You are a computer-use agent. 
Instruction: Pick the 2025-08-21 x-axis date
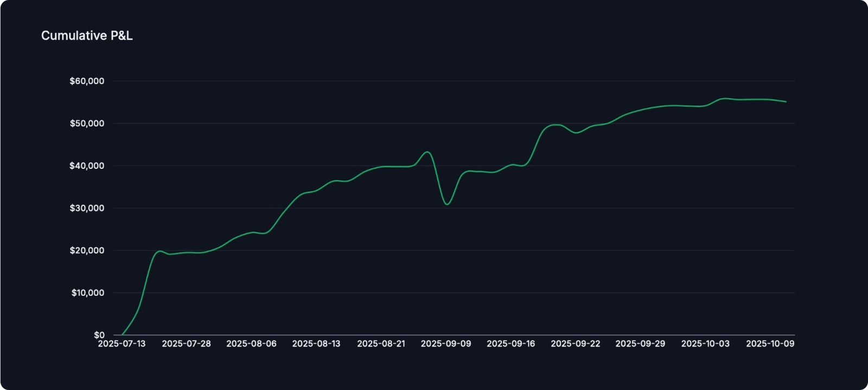381,344
